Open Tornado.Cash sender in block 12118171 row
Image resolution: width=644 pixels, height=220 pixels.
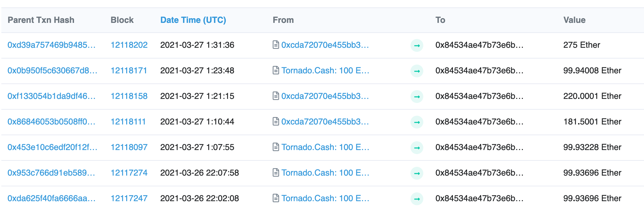point(325,71)
